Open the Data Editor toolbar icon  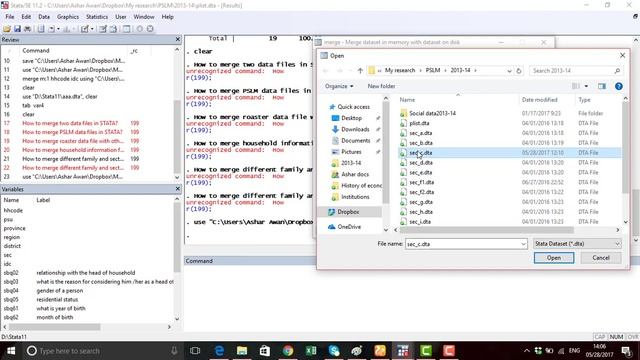coord(103,29)
